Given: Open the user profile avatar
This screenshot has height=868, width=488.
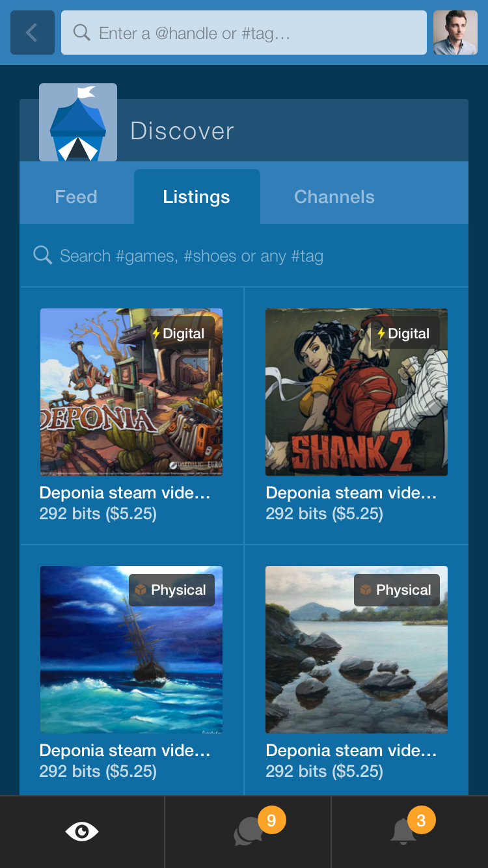Looking at the screenshot, I should pos(455,33).
